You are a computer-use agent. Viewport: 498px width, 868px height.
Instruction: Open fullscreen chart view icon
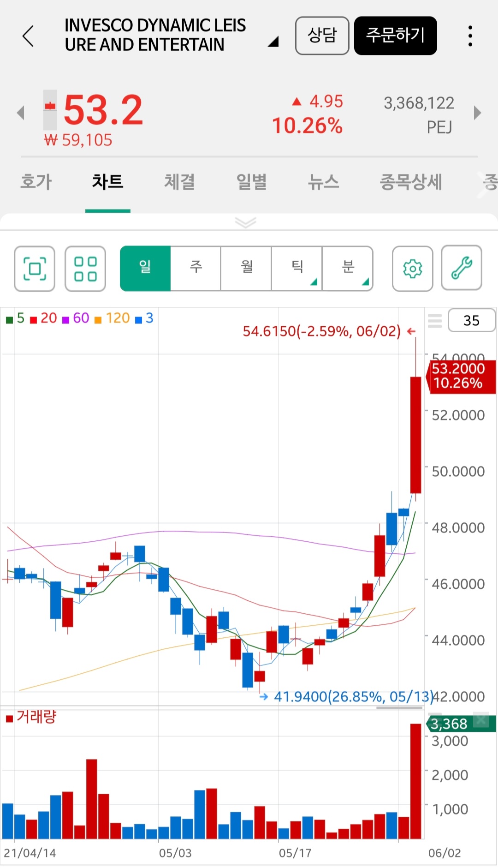[35, 269]
